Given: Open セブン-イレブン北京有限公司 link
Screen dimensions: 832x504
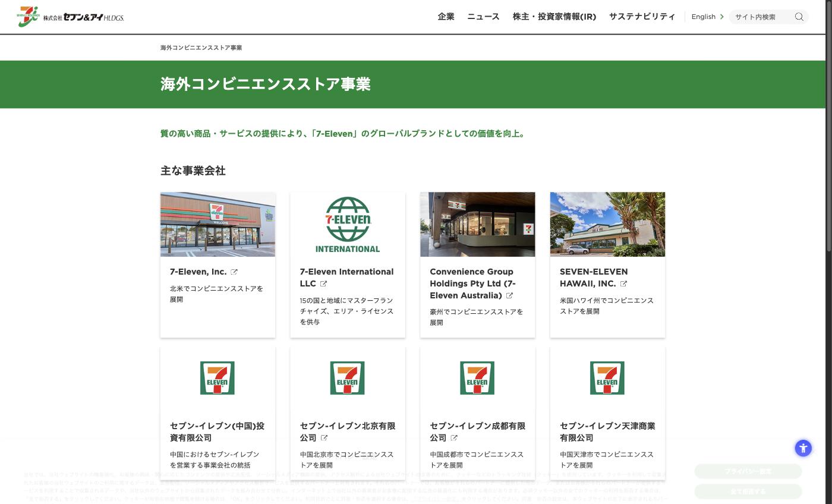Looking at the screenshot, I should (348, 431).
